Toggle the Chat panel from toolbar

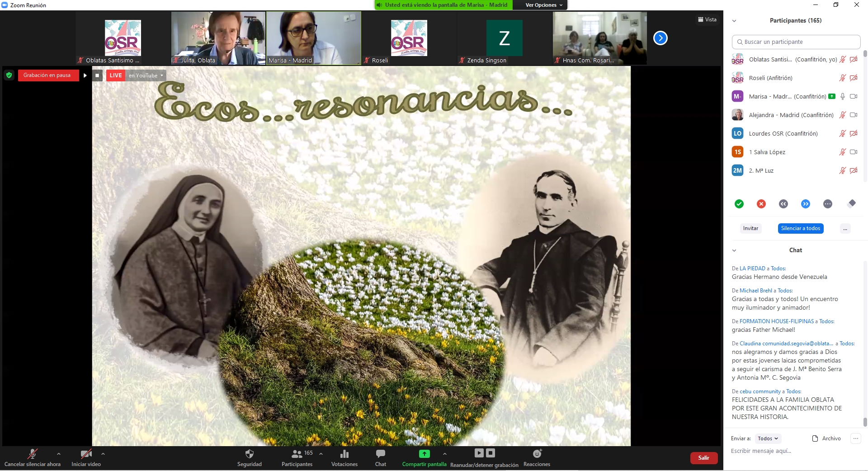pos(381,457)
